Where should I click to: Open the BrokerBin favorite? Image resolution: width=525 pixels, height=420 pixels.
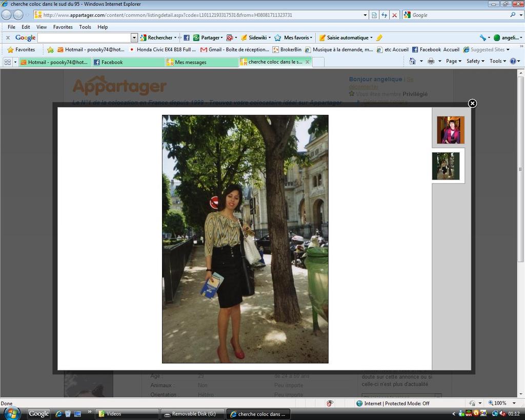pos(287,50)
